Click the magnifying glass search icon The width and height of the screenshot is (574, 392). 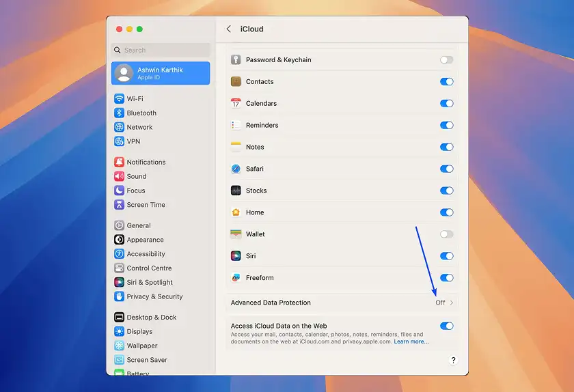click(x=117, y=50)
